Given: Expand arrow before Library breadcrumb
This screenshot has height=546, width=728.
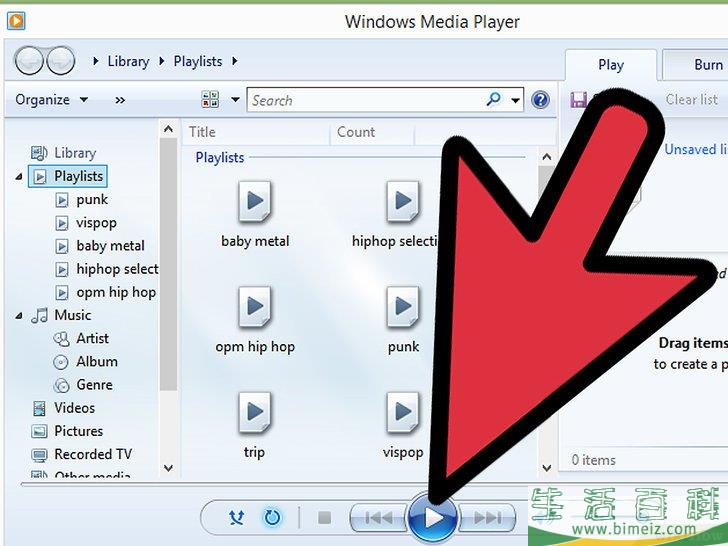Looking at the screenshot, I should coord(96,61).
